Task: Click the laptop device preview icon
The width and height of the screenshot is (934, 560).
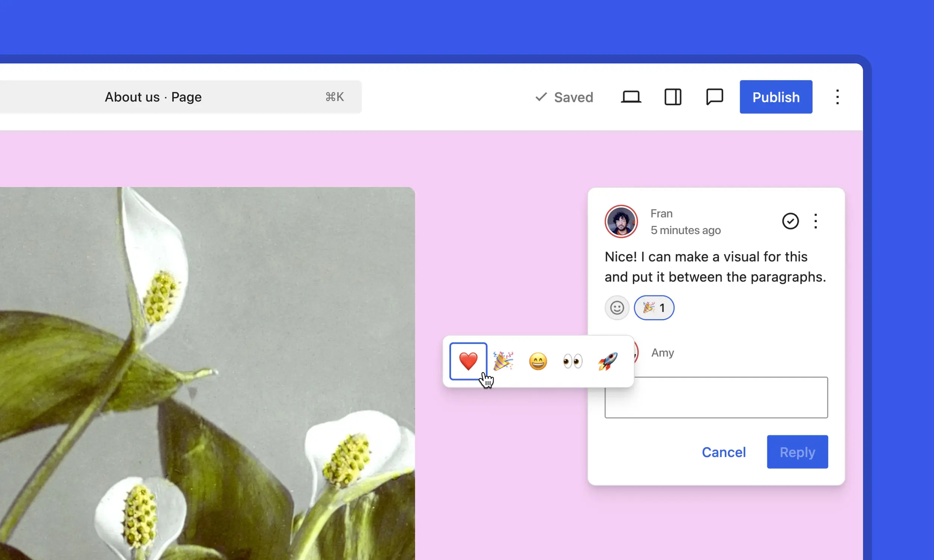Action: tap(631, 97)
